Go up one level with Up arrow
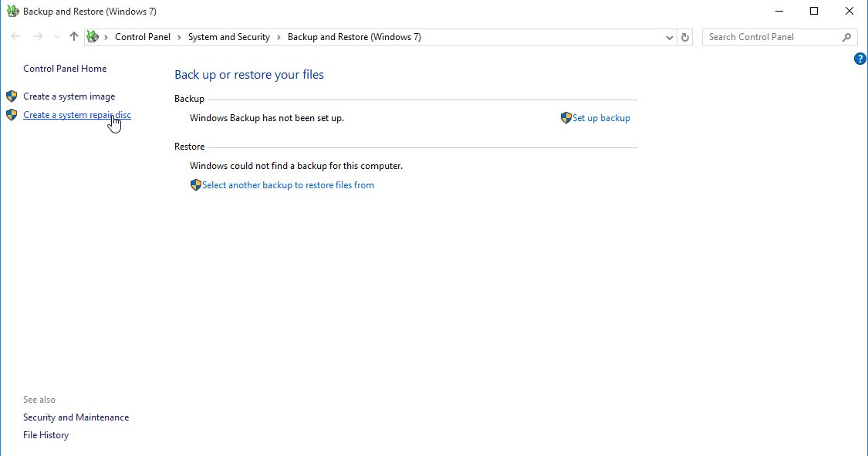868x456 pixels. (x=74, y=37)
